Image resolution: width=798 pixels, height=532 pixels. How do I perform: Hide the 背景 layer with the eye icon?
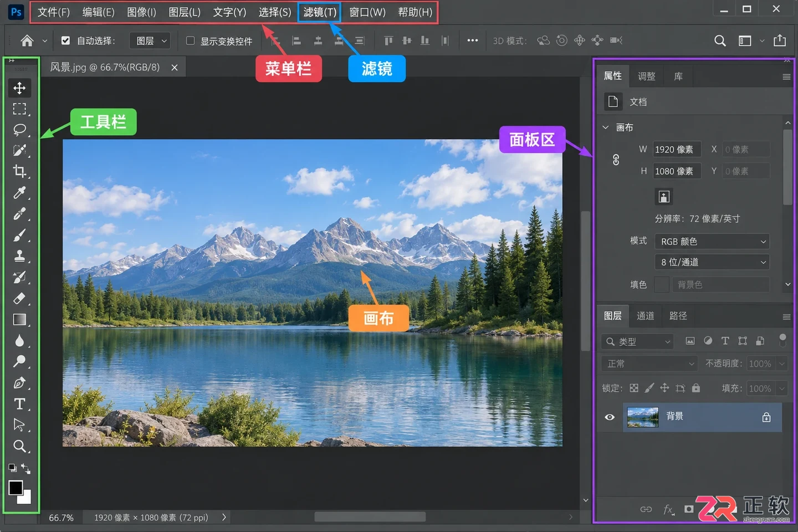pyautogui.click(x=610, y=417)
